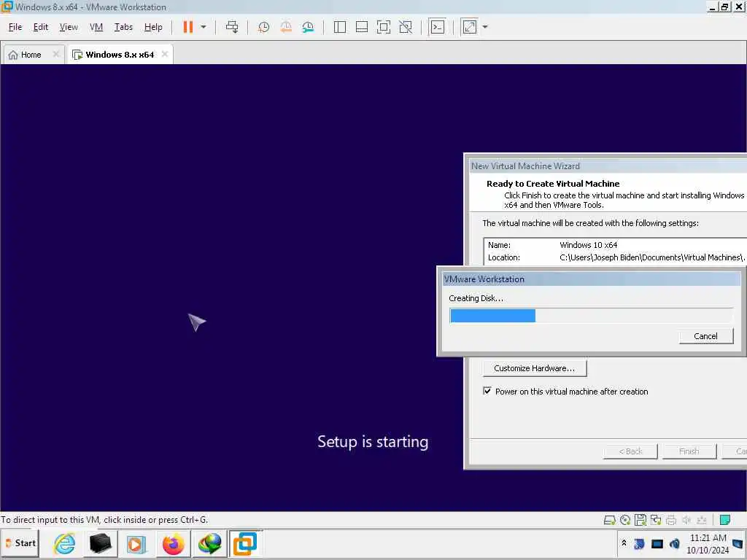Open the stretch guest dropdown arrow
Viewport: 747px width, 560px height.
[485, 27]
